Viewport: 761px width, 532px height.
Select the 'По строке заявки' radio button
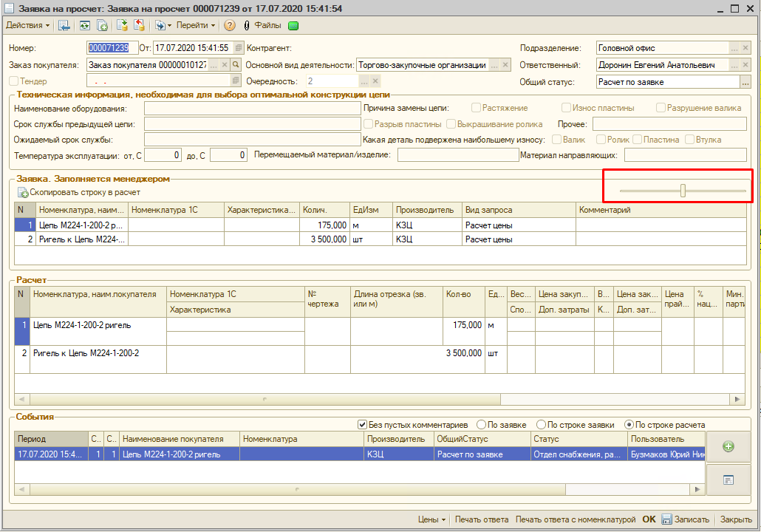point(541,425)
